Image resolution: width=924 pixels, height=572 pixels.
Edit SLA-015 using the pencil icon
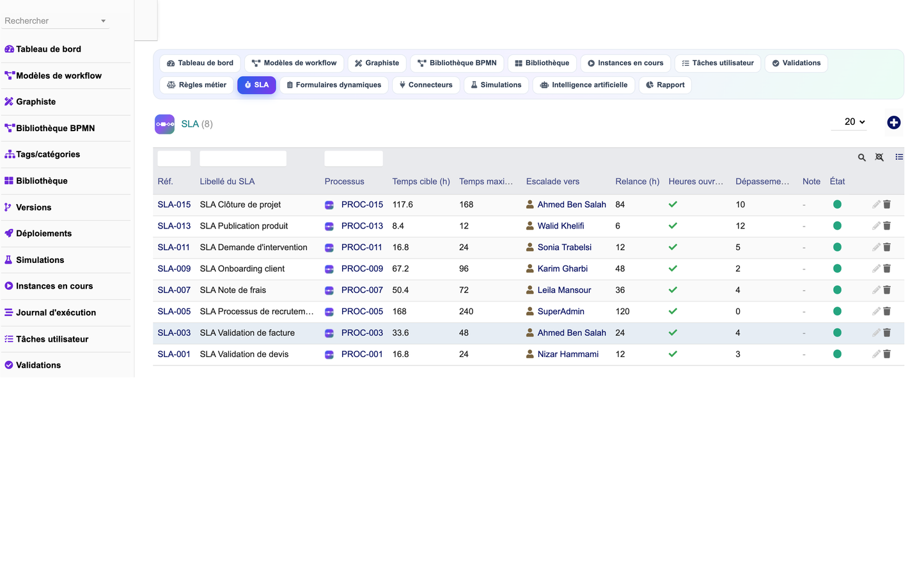tap(876, 205)
